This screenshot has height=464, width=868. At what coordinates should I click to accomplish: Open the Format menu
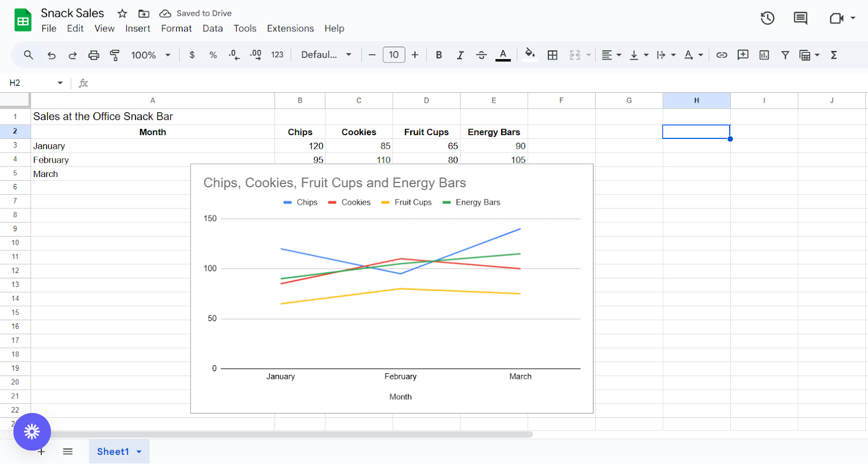point(176,28)
